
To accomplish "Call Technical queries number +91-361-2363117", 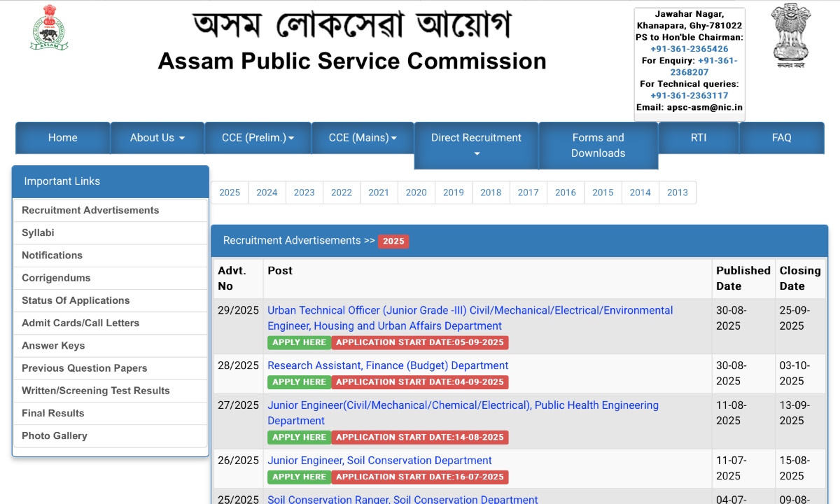I will click(689, 95).
